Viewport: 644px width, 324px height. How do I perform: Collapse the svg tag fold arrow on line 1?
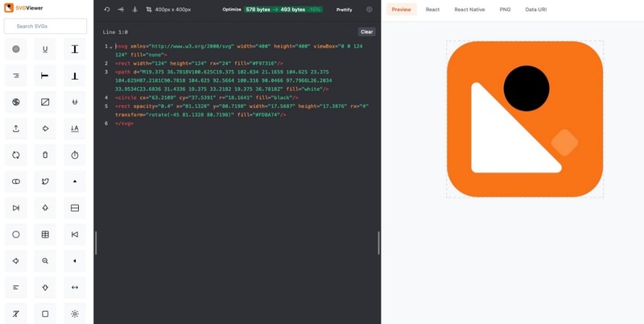click(x=111, y=47)
